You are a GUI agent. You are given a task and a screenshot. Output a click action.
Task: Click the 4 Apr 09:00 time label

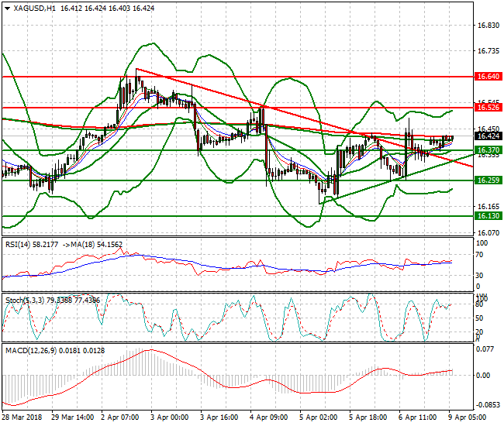[269, 417]
